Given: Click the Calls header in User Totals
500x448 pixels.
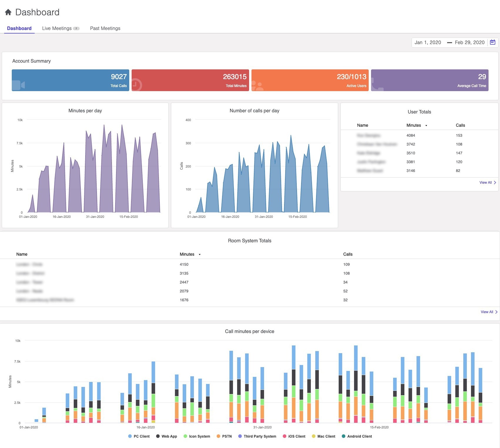Looking at the screenshot, I should pyautogui.click(x=460, y=125).
